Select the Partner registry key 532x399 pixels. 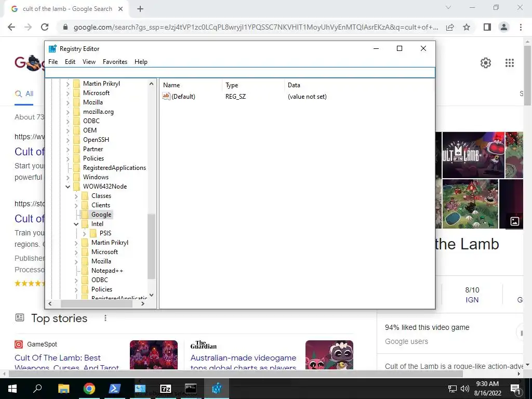(93, 149)
